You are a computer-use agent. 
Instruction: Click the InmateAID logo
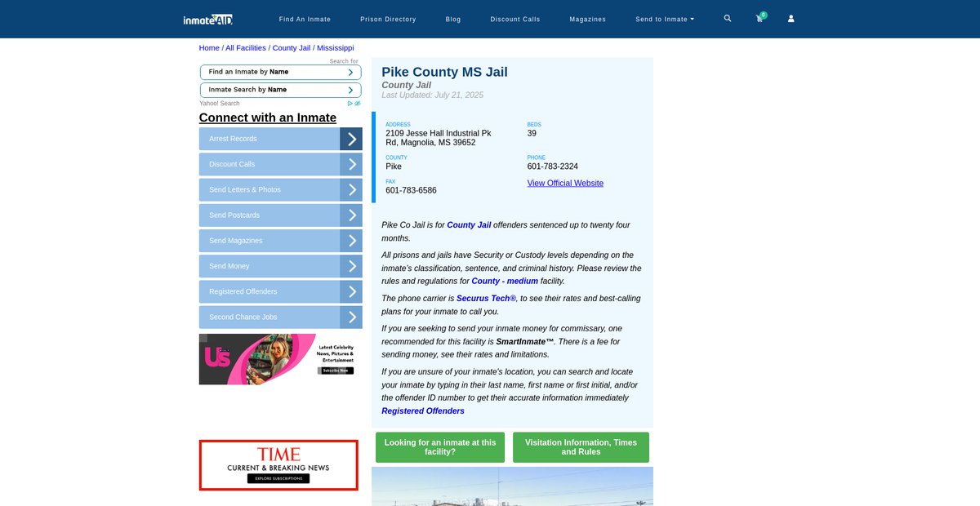point(208,19)
